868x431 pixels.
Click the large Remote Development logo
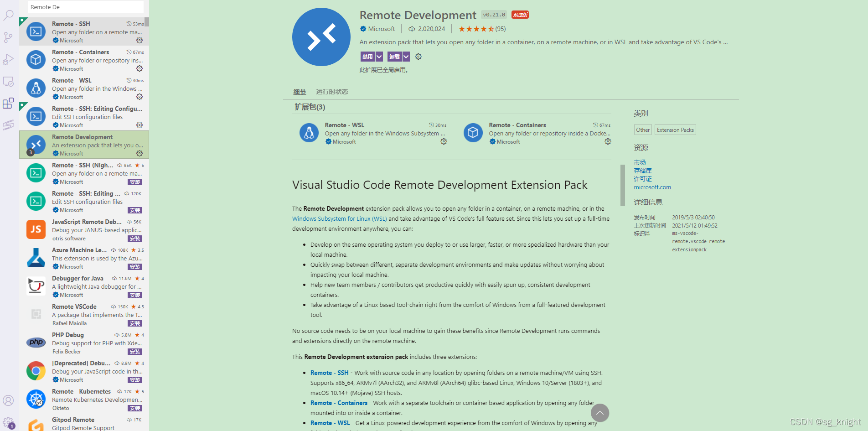[321, 37]
